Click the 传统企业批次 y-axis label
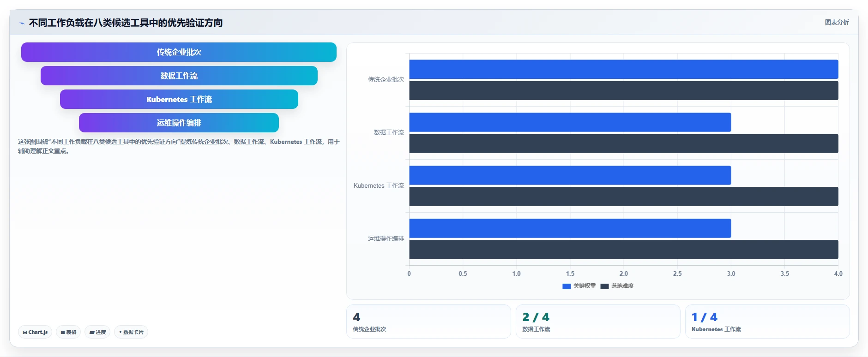 [386, 80]
